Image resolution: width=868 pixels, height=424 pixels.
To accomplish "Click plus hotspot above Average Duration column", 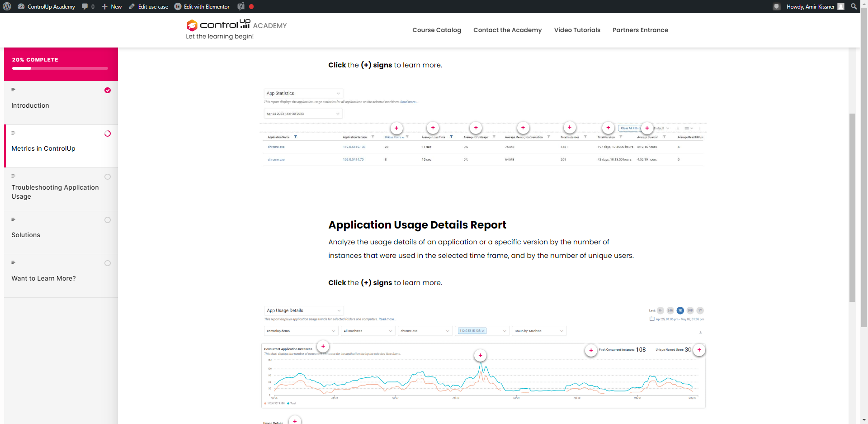I will (x=647, y=128).
